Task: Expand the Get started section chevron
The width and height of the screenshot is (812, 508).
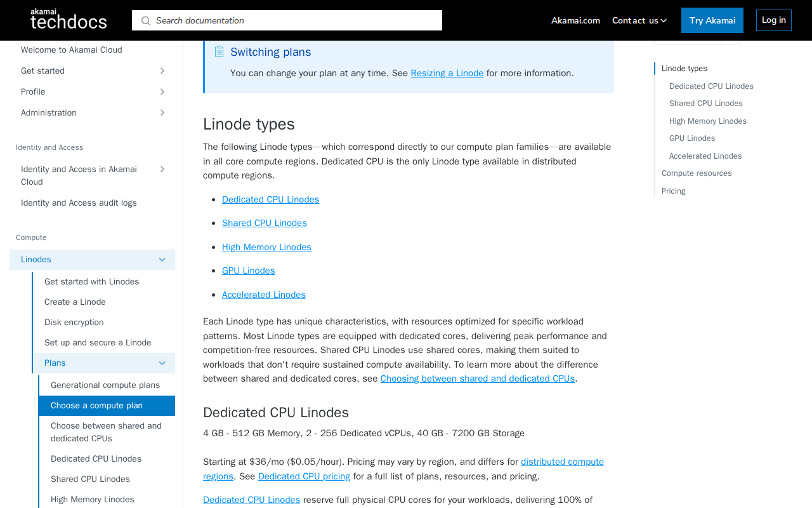Action: [x=162, y=70]
